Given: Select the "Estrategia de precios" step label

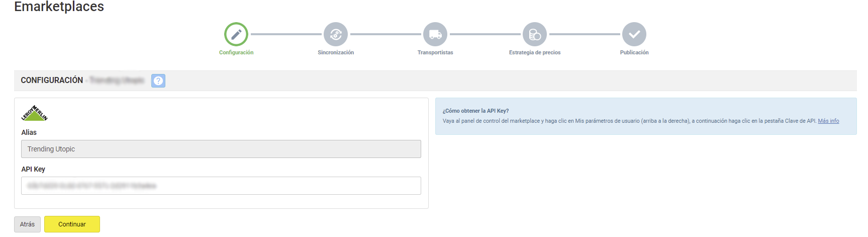Looking at the screenshot, I should click(x=535, y=52).
